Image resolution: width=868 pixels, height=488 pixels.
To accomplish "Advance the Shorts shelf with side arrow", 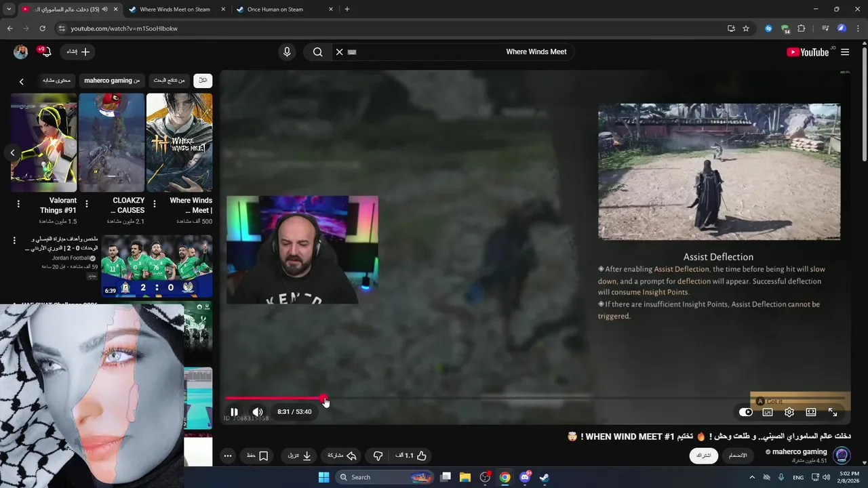I will [x=12, y=152].
